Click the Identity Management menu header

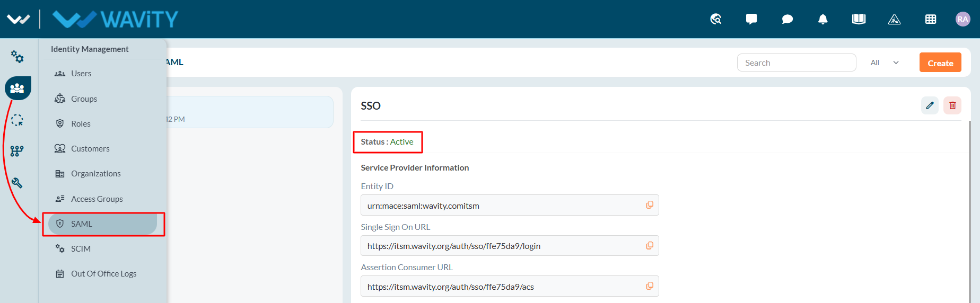pos(90,49)
